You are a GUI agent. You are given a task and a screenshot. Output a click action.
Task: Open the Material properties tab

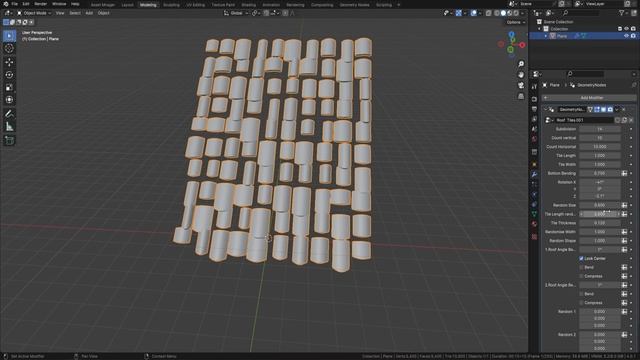534,224
